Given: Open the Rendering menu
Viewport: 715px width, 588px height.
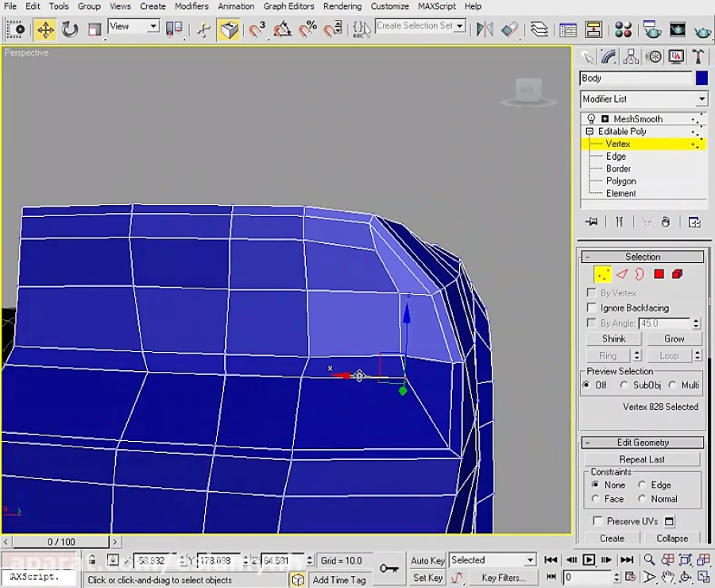Looking at the screenshot, I should (x=342, y=6).
